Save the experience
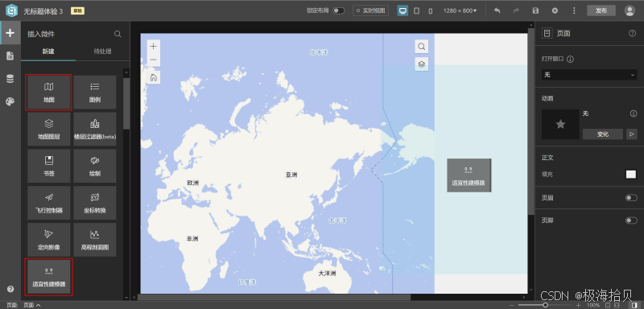644x309 pixels. (x=535, y=10)
